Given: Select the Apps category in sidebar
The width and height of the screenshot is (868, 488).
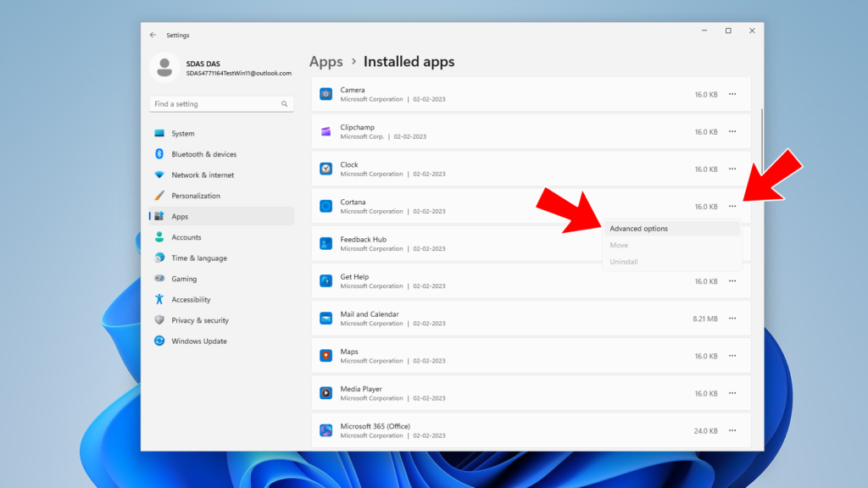Looking at the screenshot, I should [221, 216].
